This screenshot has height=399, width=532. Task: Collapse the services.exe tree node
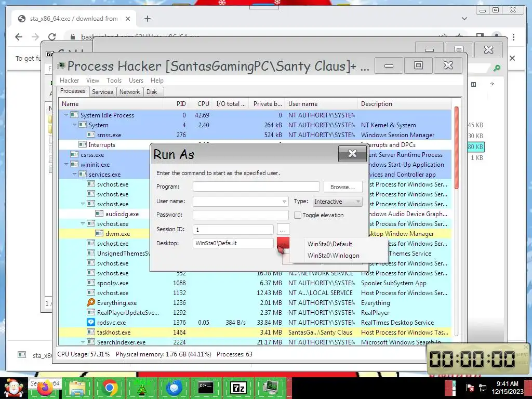coord(75,174)
